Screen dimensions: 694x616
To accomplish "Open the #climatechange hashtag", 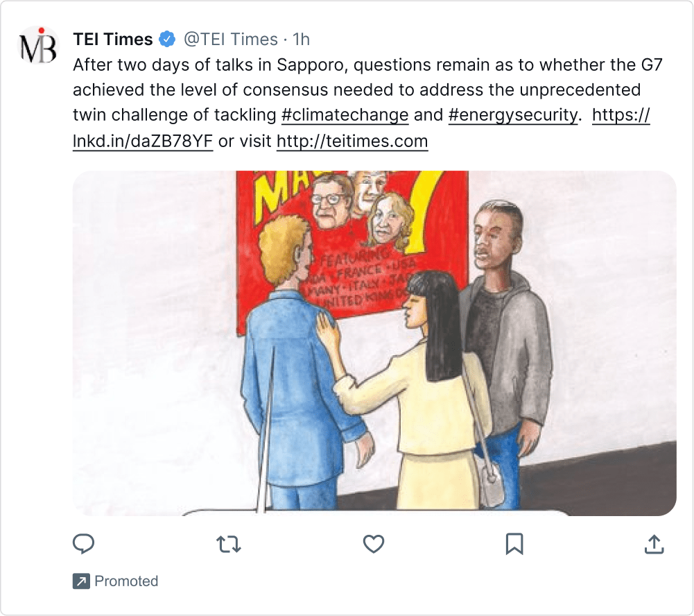I will [345, 115].
